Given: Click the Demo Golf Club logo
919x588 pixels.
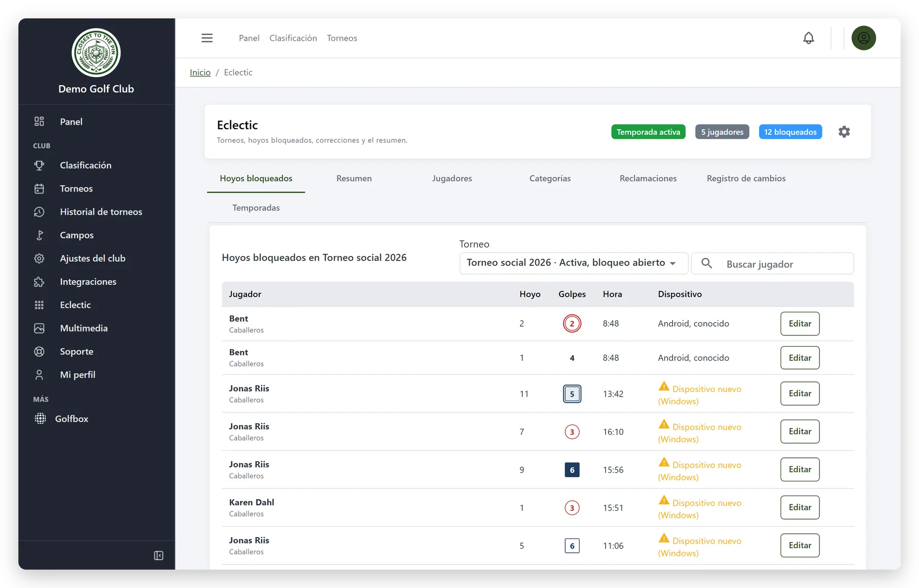Looking at the screenshot, I should 96,53.
